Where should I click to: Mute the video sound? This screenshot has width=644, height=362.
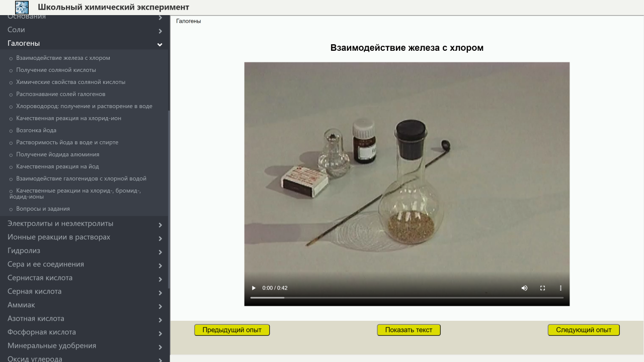pos(524,288)
